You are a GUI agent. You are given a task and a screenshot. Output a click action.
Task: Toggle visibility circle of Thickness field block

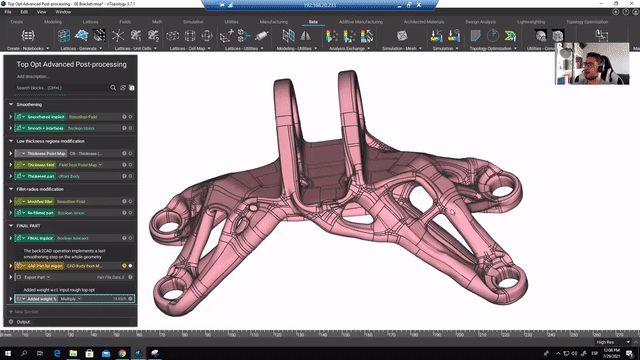[x=131, y=165]
